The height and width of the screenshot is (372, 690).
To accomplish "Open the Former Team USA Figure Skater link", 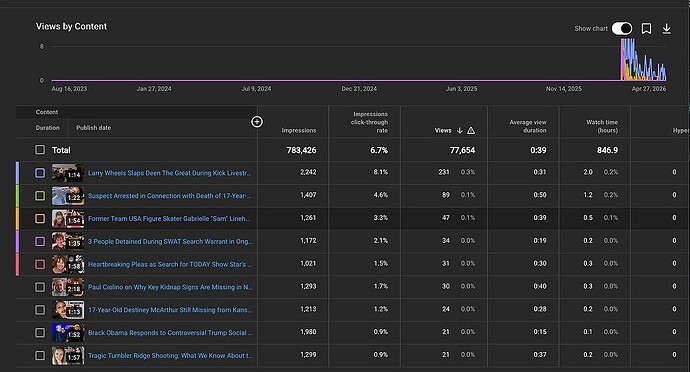I will (169, 218).
